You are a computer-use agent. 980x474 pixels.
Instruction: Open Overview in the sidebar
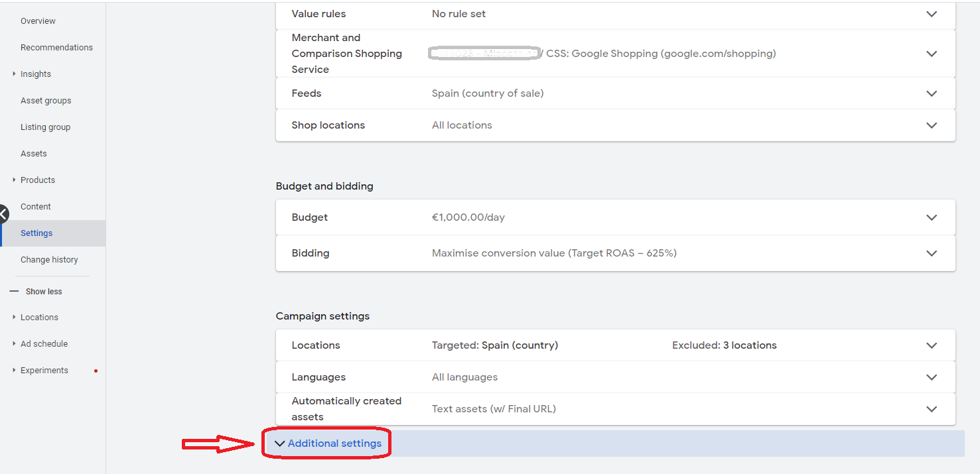(x=38, y=21)
